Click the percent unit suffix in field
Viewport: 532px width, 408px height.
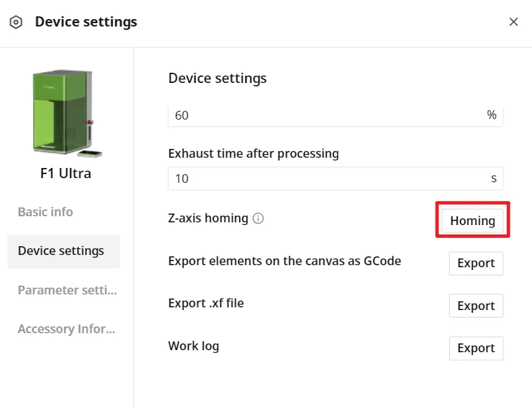click(492, 115)
